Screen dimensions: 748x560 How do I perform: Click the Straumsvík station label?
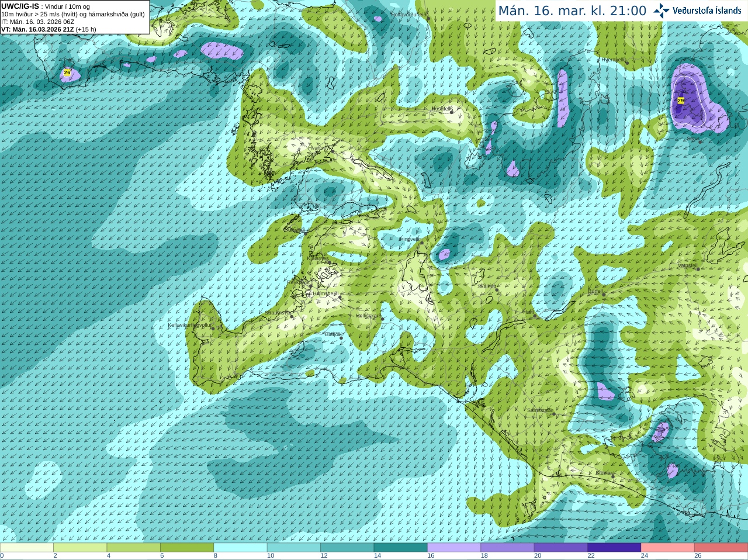278,313
